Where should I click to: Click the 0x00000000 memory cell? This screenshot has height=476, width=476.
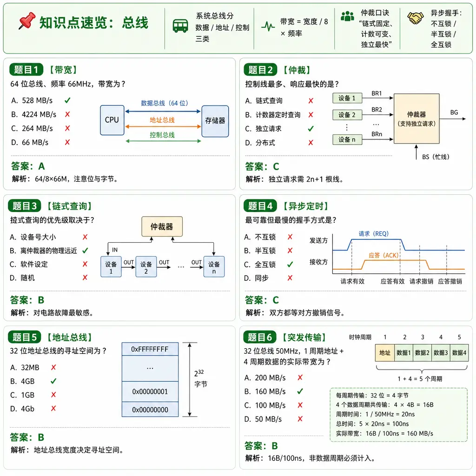pos(150,410)
